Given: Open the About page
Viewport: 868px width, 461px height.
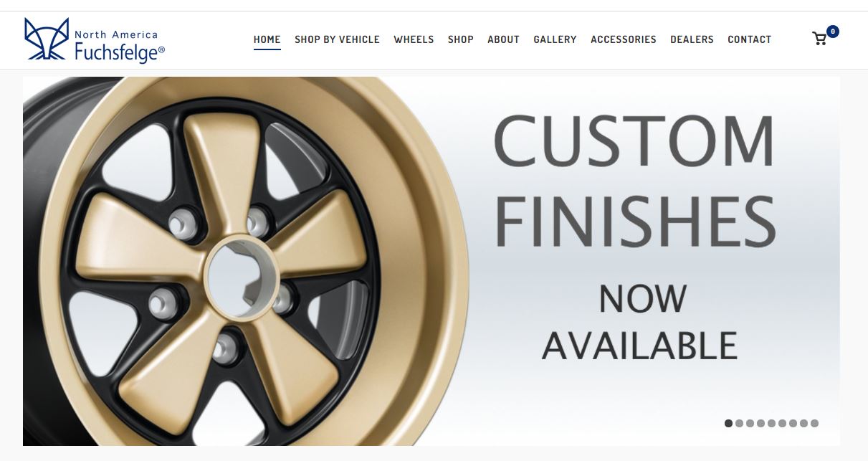Looking at the screenshot, I should [503, 39].
